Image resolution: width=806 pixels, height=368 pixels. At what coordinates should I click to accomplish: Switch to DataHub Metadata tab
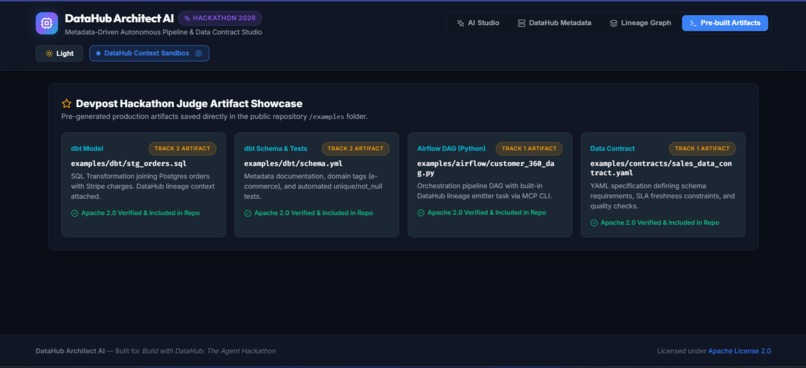pos(554,23)
